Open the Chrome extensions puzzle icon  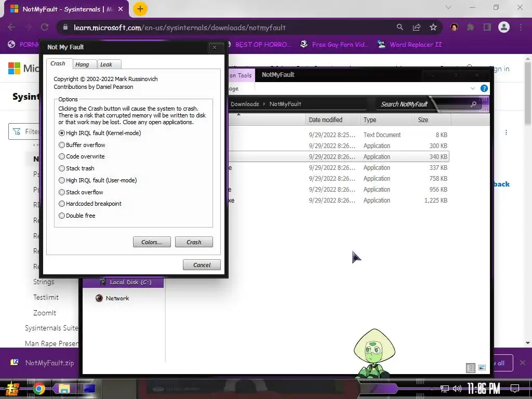coord(471,28)
